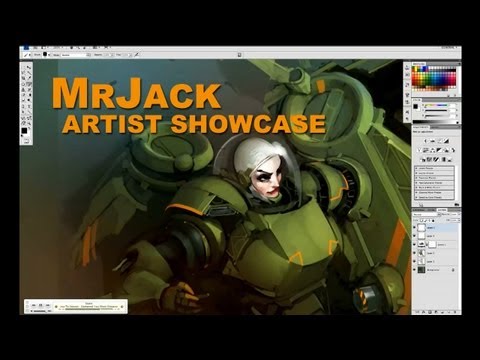The image size is (480, 360).
Task: Add an Exposure adjustment layer
Action: pyautogui.click(x=446, y=141)
